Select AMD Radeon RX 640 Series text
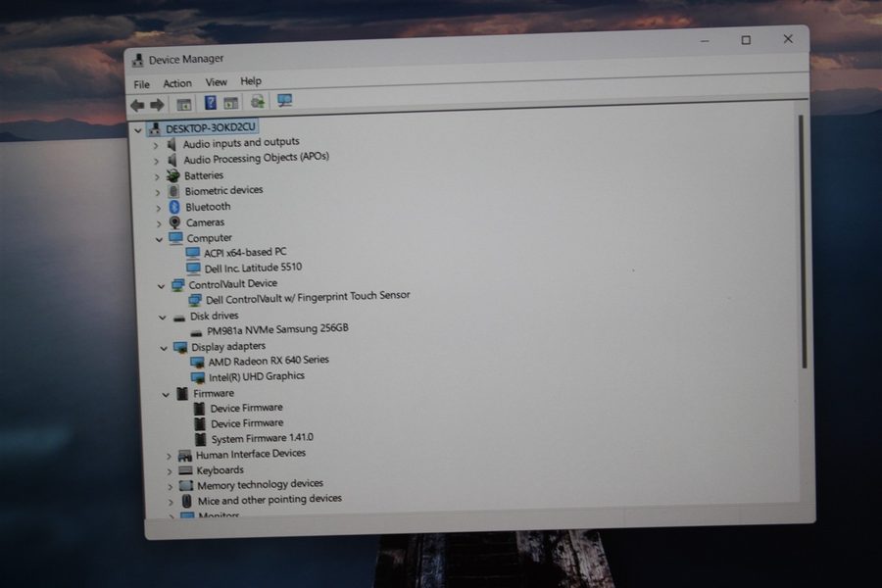 coord(269,360)
